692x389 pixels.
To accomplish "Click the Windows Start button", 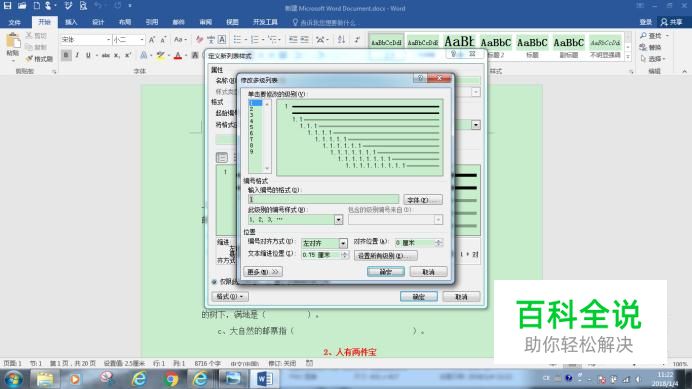I will 14,379.
